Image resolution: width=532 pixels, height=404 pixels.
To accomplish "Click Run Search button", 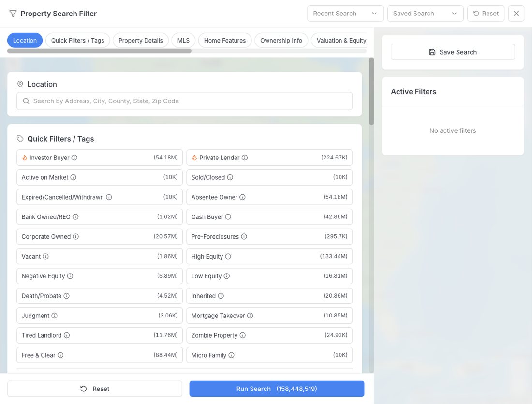I will click(x=277, y=389).
